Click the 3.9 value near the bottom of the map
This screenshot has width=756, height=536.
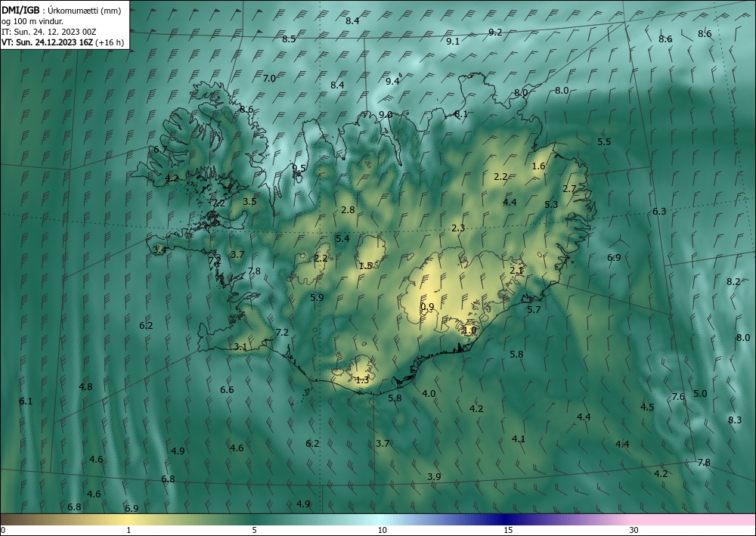(x=434, y=477)
